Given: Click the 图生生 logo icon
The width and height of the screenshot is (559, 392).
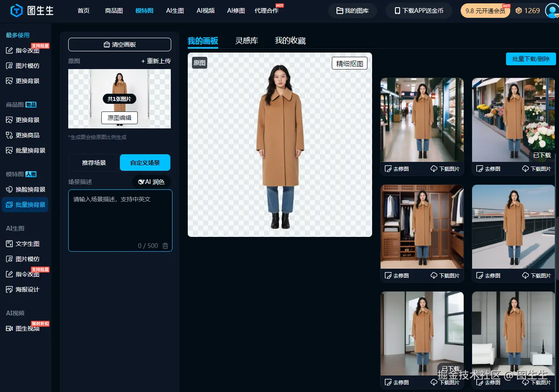Looking at the screenshot, I should (16, 11).
